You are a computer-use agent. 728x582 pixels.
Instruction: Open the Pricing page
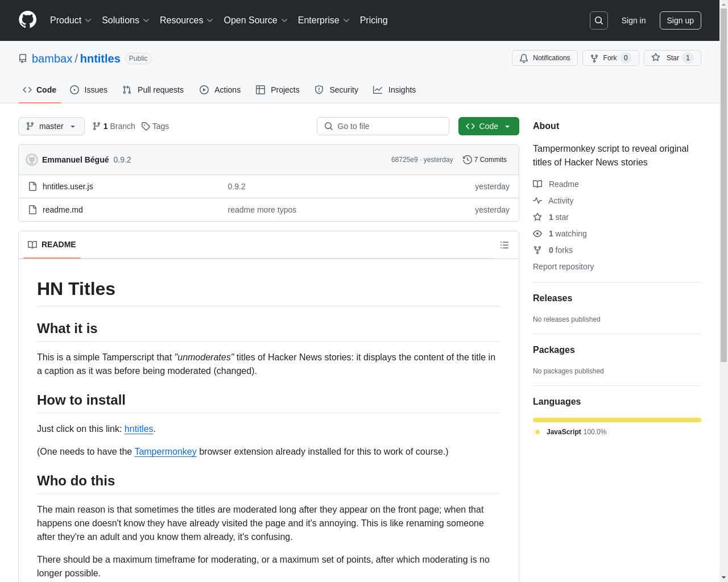(x=374, y=20)
